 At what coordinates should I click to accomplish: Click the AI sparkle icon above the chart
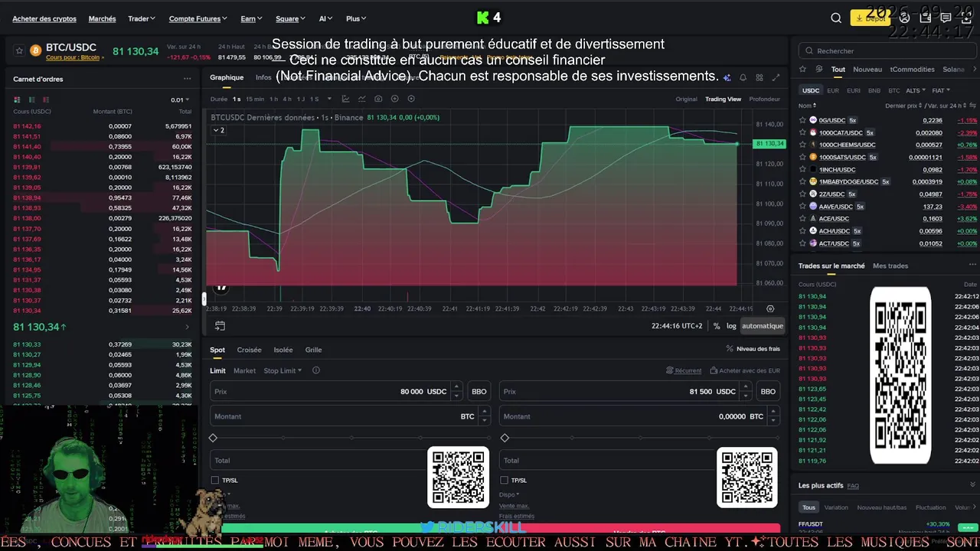click(x=727, y=77)
